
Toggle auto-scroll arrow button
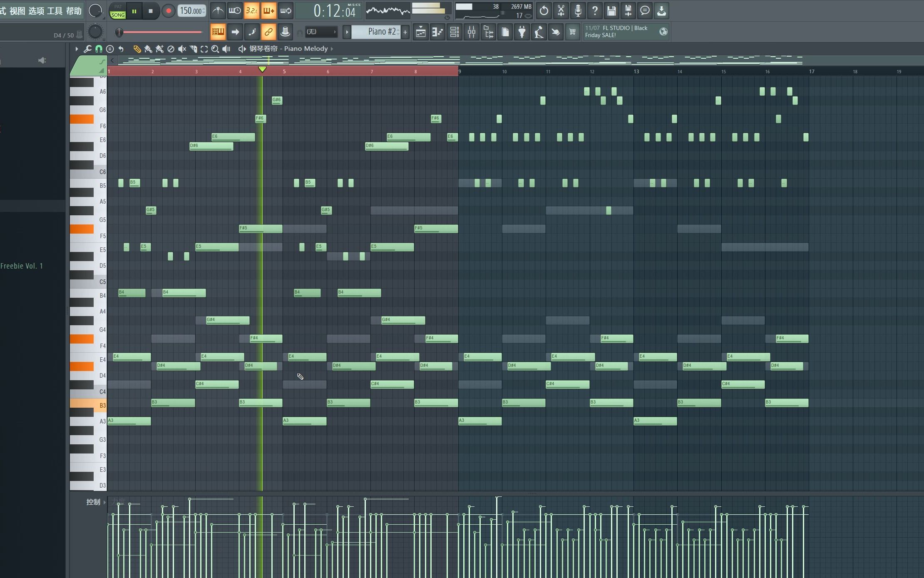[235, 32]
